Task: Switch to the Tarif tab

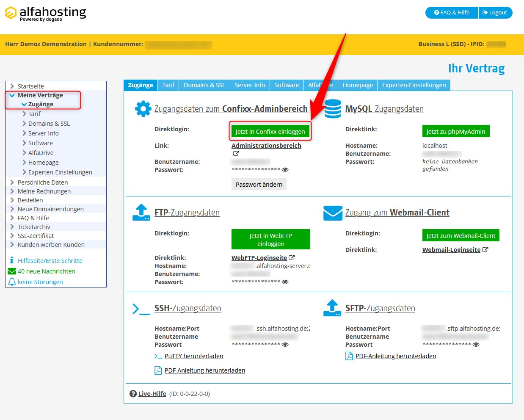Action: (x=168, y=85)
